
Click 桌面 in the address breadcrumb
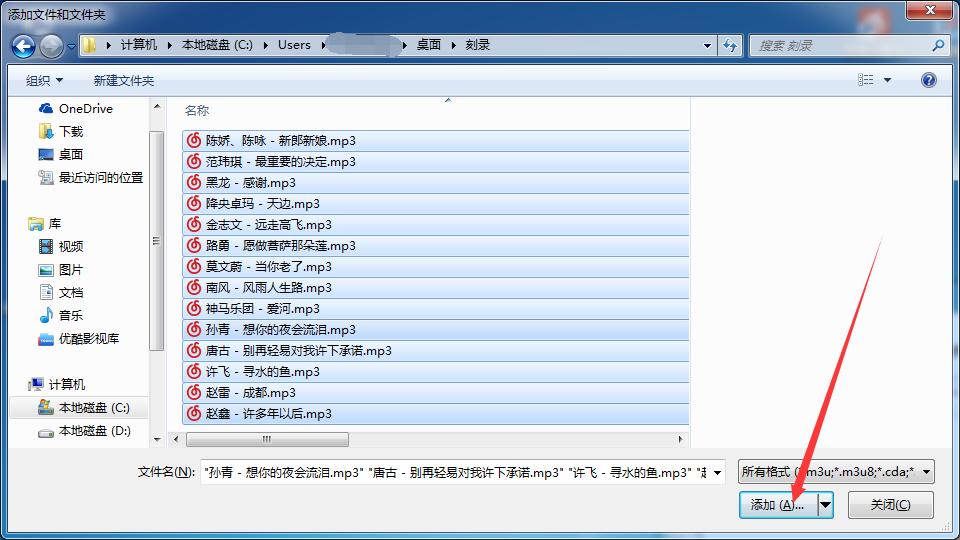coord(429,45)
